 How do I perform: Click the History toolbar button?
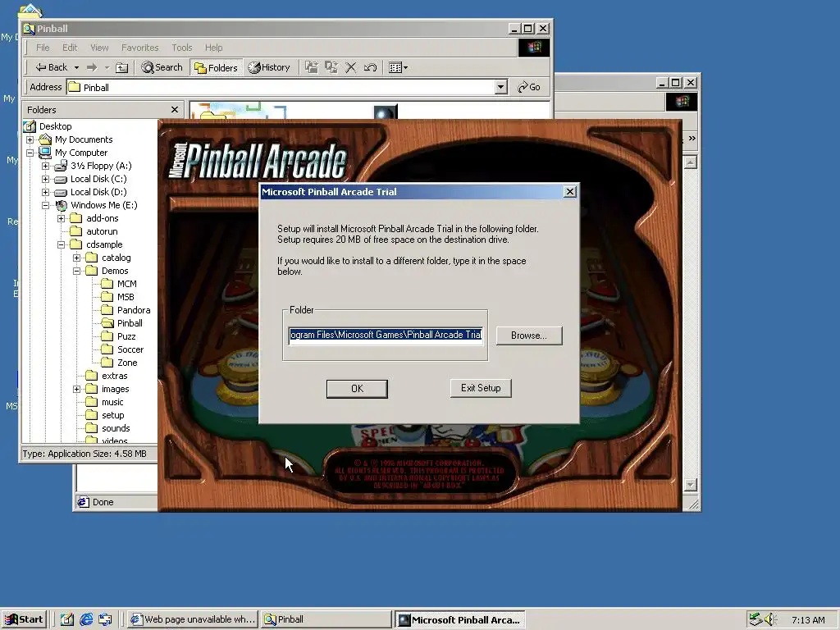(269, 67)
